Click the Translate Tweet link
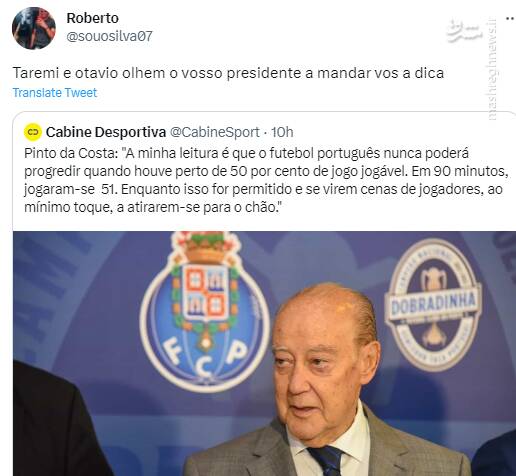Image resolution: width=516 pixels, height=476 pixels. tap(55, 92)
